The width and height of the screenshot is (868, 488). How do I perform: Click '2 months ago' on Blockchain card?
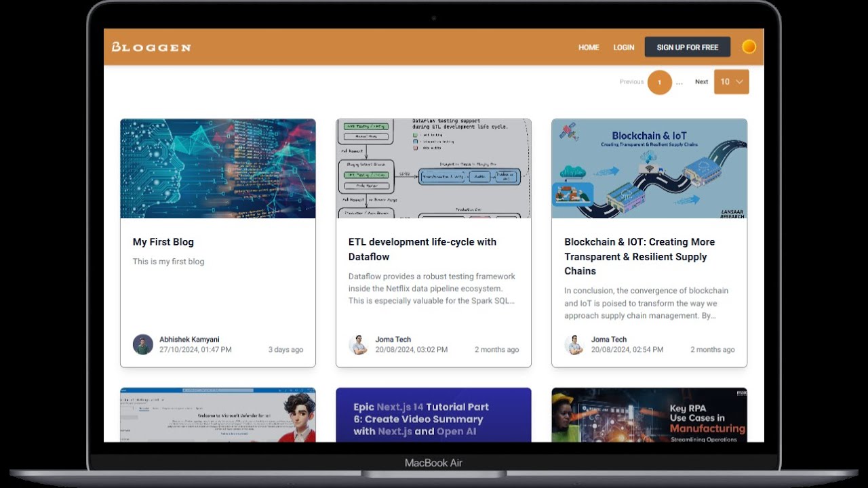713,350
